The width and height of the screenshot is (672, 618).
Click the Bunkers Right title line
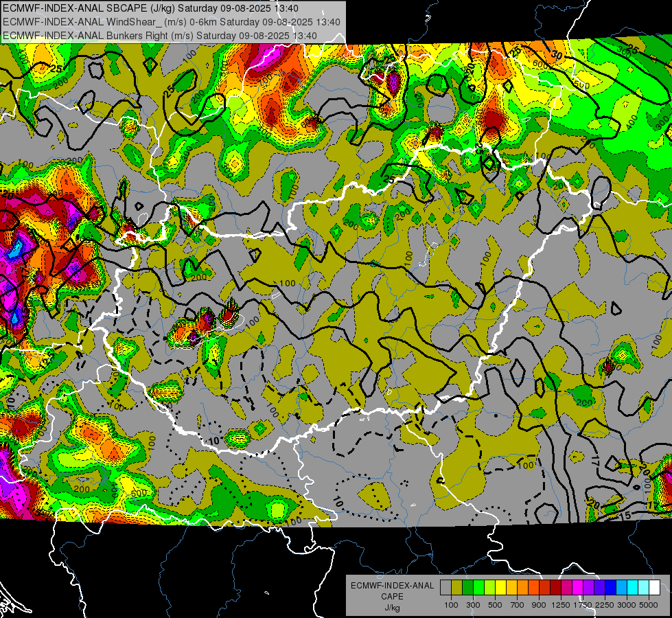[x=160, y=36]
